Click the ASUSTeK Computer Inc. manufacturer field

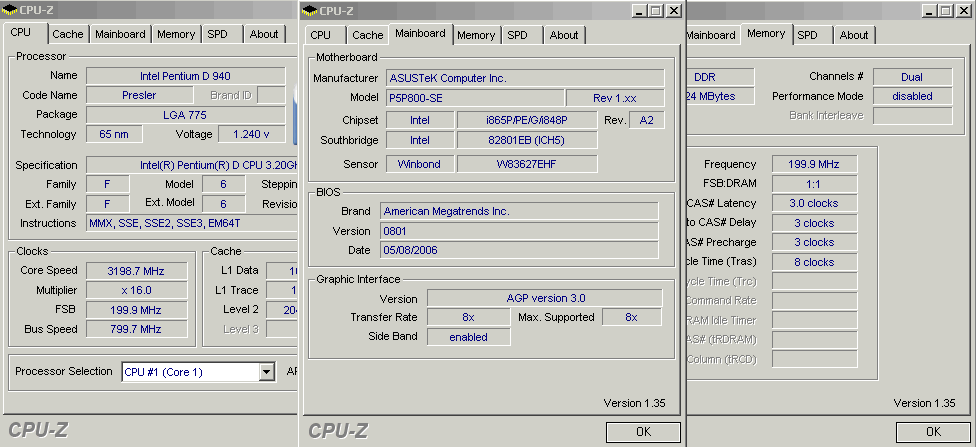click(x=525, y=78)
